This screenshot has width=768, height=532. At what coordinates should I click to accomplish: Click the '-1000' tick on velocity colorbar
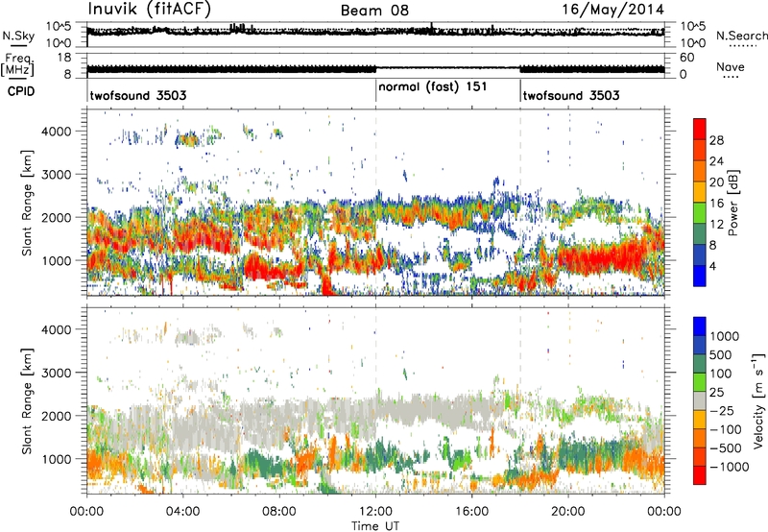pos(729,467)
